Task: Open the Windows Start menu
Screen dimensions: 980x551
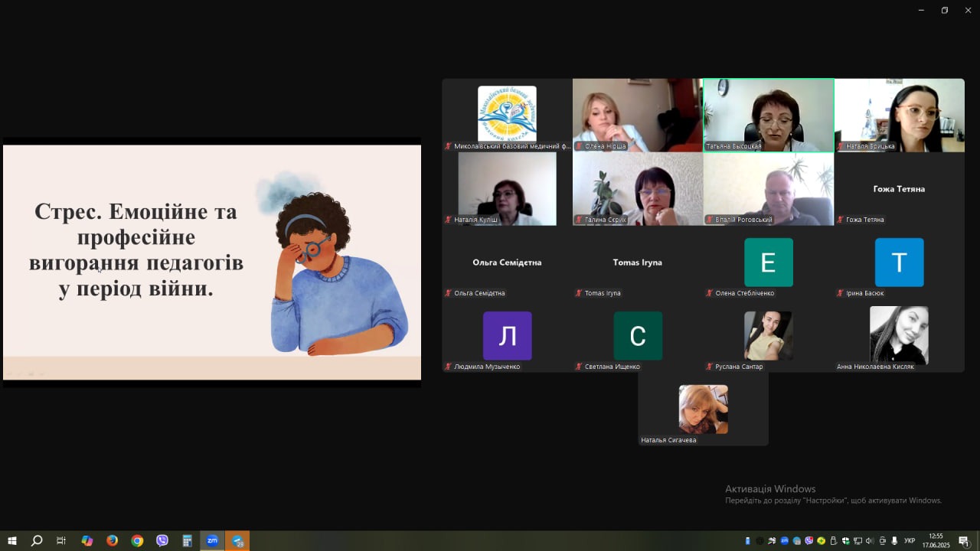Action: [x=11, y=541]
